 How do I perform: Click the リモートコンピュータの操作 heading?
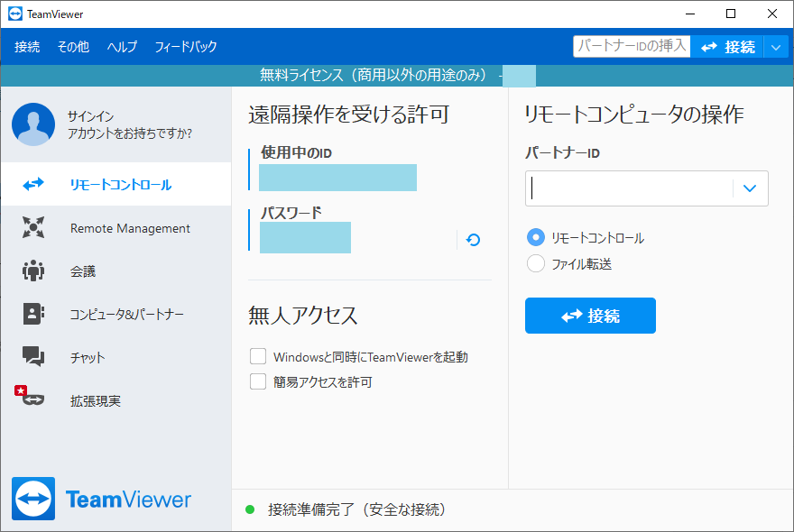pos(634,115)
